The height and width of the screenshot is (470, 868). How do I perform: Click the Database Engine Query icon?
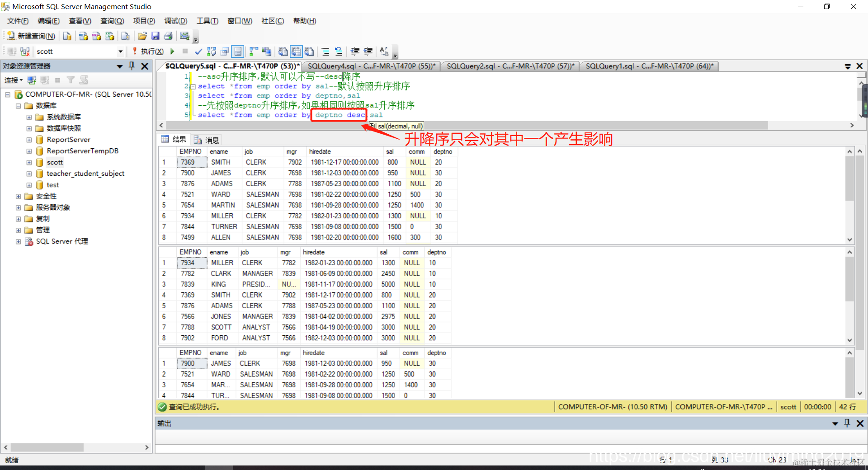[67, 36]
